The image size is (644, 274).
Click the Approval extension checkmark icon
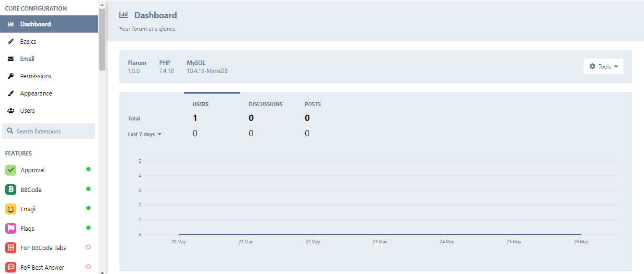(x=11, y=170)
